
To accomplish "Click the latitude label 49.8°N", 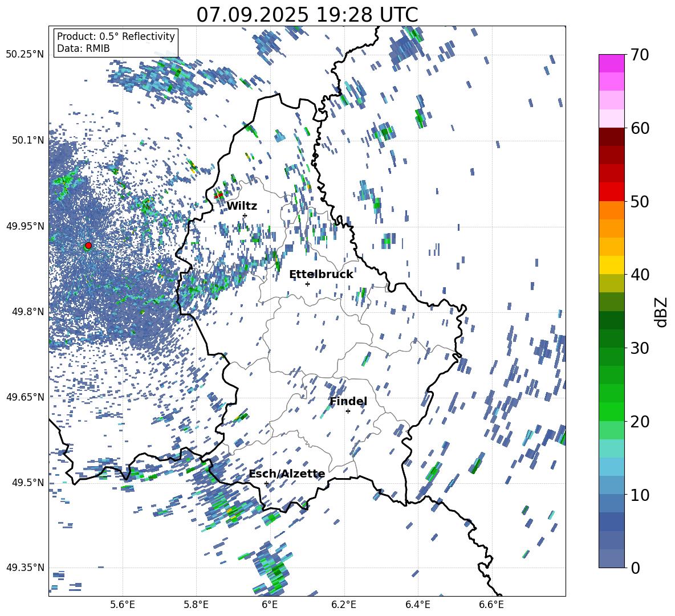I will (28, 312).
